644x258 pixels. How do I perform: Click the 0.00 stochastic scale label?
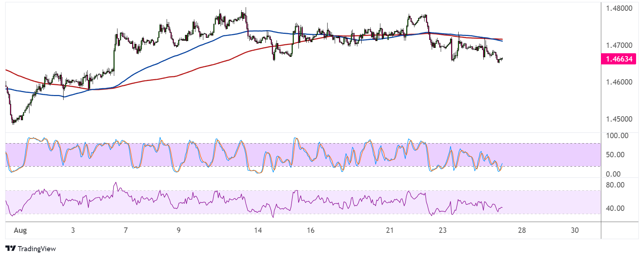pos(613,174)
